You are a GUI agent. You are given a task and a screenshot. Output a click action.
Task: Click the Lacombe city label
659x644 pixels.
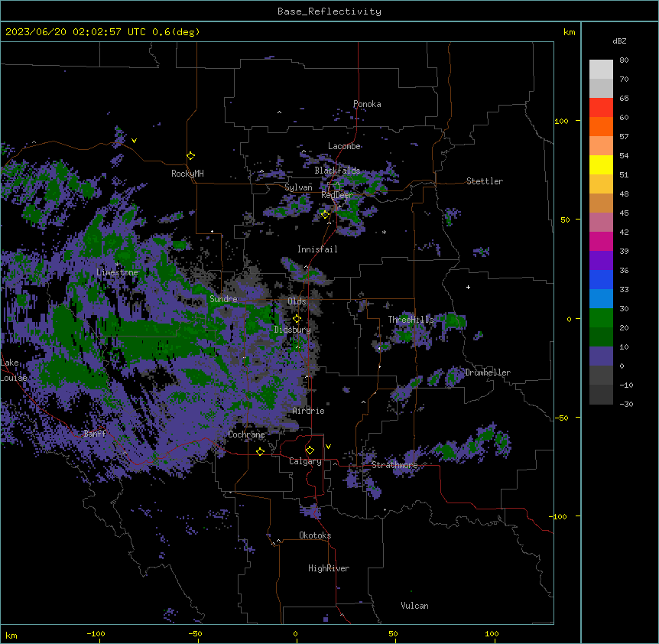click(x=344, y=146)
